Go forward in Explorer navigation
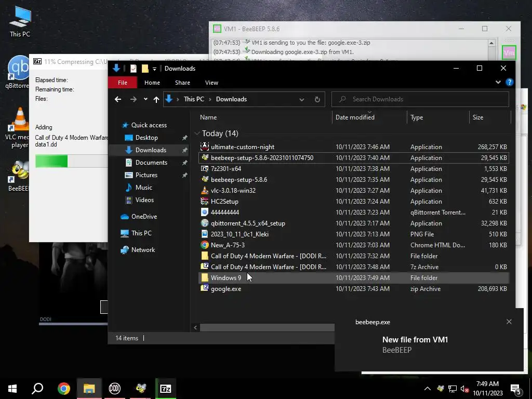The width and height of the screenshot is (532, 399). (x=134, y=99)
